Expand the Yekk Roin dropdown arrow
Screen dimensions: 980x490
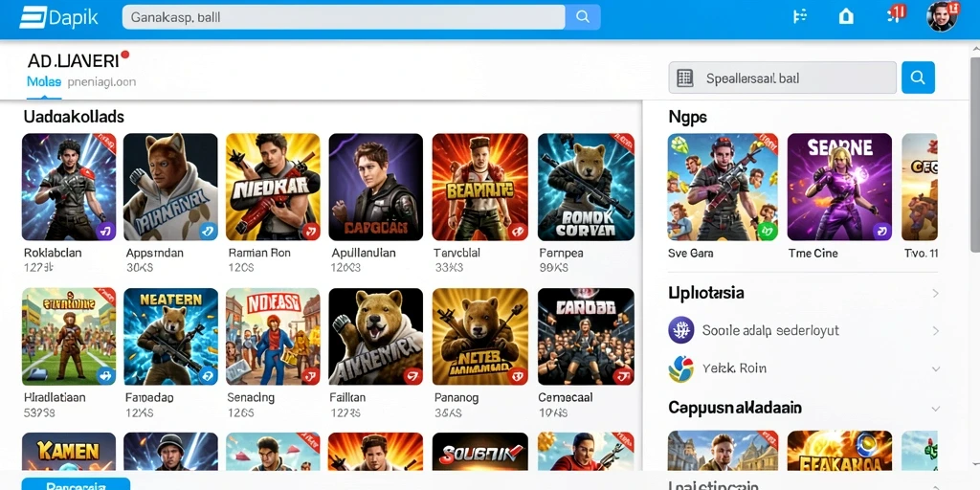(936, 369)
